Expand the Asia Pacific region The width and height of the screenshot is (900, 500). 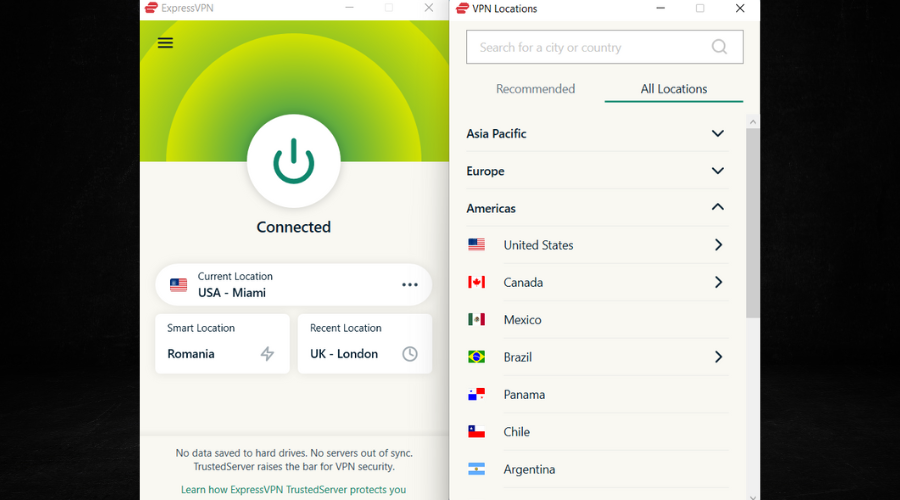click(597, 134)
